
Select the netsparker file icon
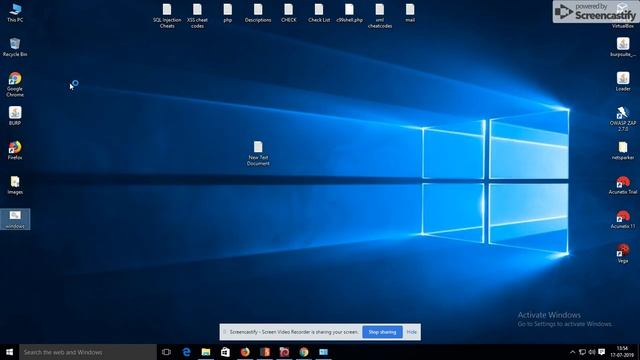(623, 150)
